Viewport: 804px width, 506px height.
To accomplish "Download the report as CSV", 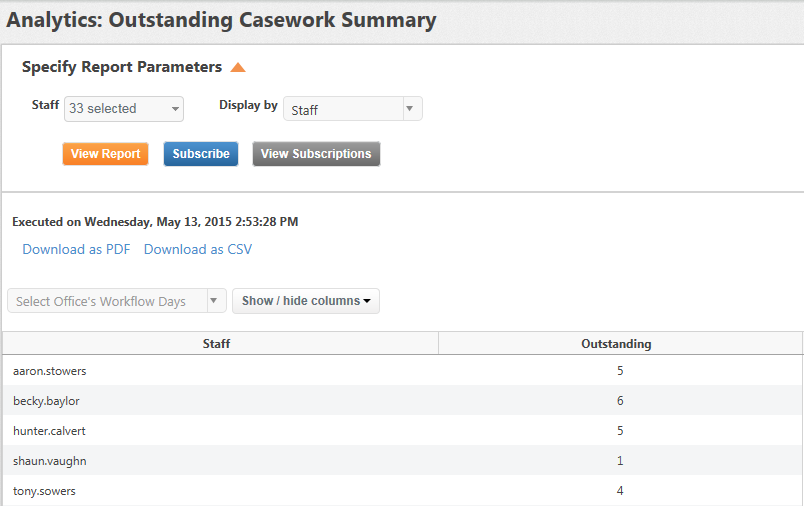I will (x=198, y=249).
